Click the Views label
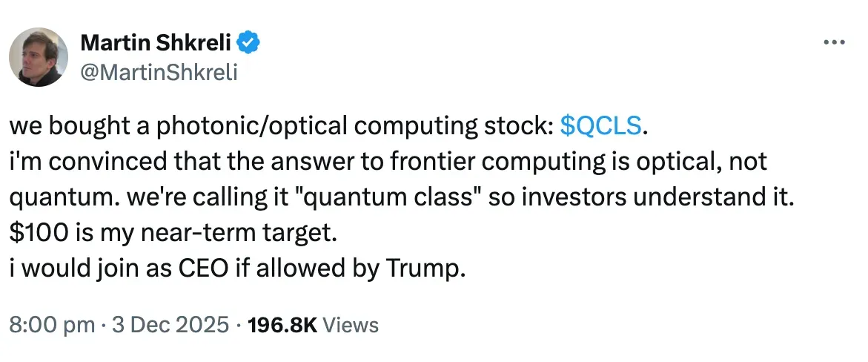This screenshot has width=868, height=362. pyautogui.click(x=352, y=325)
